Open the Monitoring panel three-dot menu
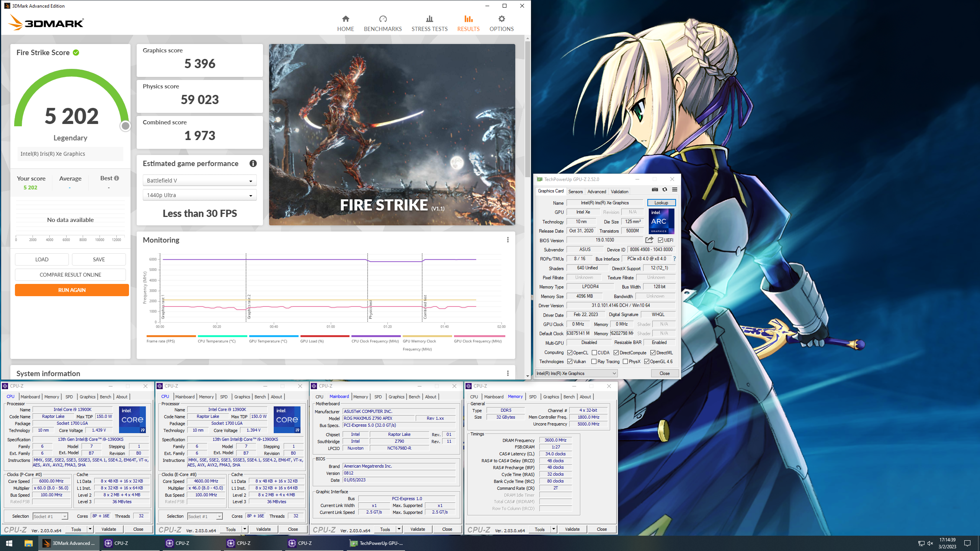980x551 pixels. (508, 240)
